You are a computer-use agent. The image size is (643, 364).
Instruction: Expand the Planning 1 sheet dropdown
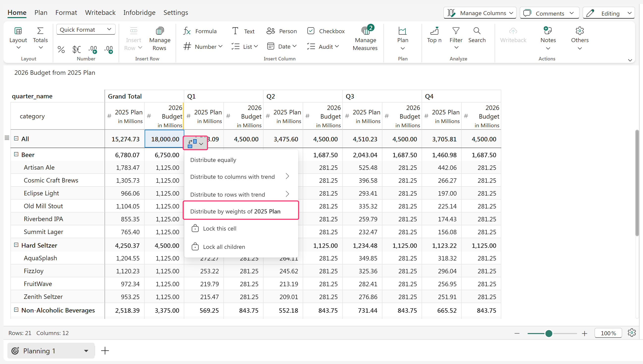tap(86, 351)
